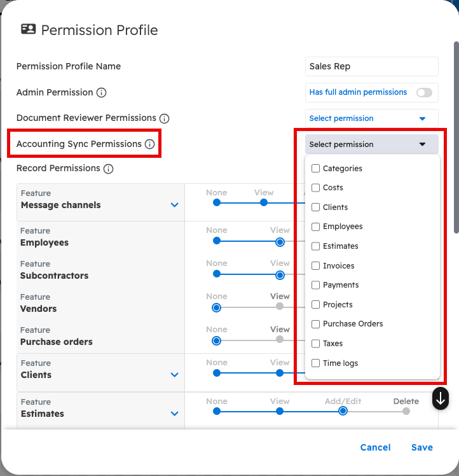Screen dimensions: 459x476
Task: Expand the Clients feature chevron
Action: 175,375
